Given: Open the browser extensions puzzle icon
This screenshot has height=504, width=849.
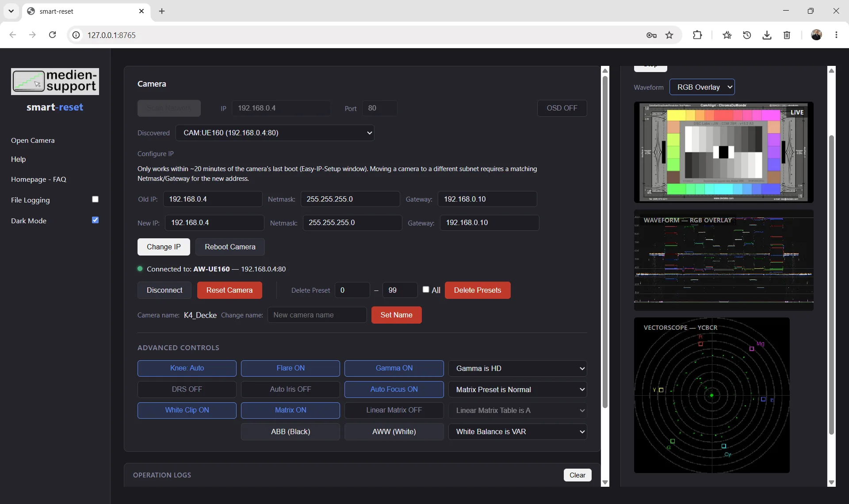Looking at the screenshot, I should [x=697, y=35].
